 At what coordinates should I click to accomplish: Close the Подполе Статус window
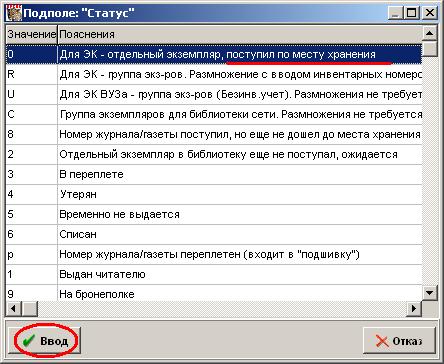pos(430,13)
